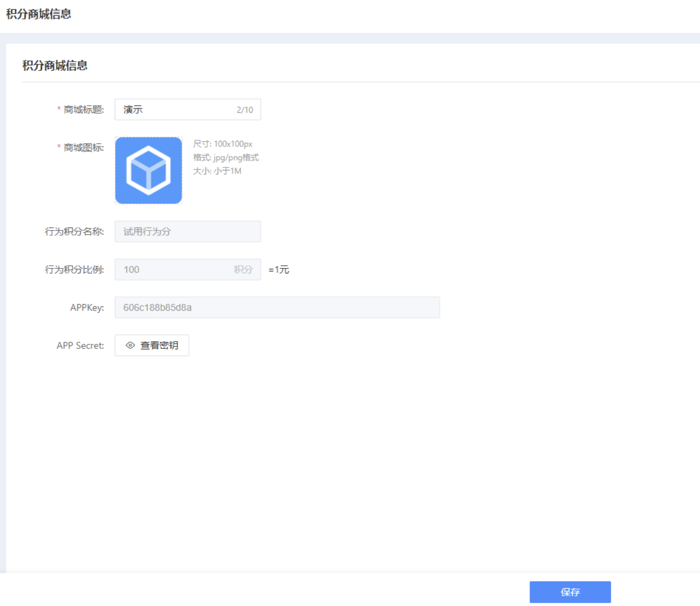Select the 行为积分比例 field showing 100
The height and width of the screenshot is (606, 700).
tap(173, 269)
